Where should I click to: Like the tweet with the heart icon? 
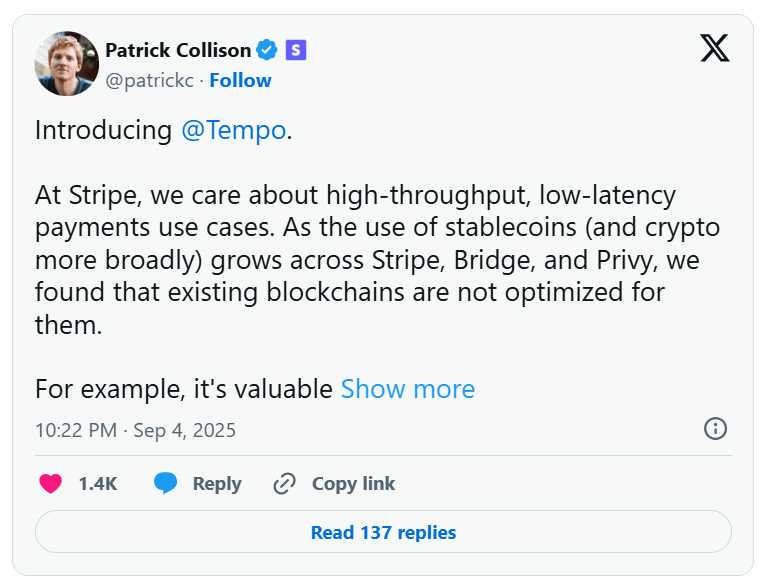(x=50, y=484)
